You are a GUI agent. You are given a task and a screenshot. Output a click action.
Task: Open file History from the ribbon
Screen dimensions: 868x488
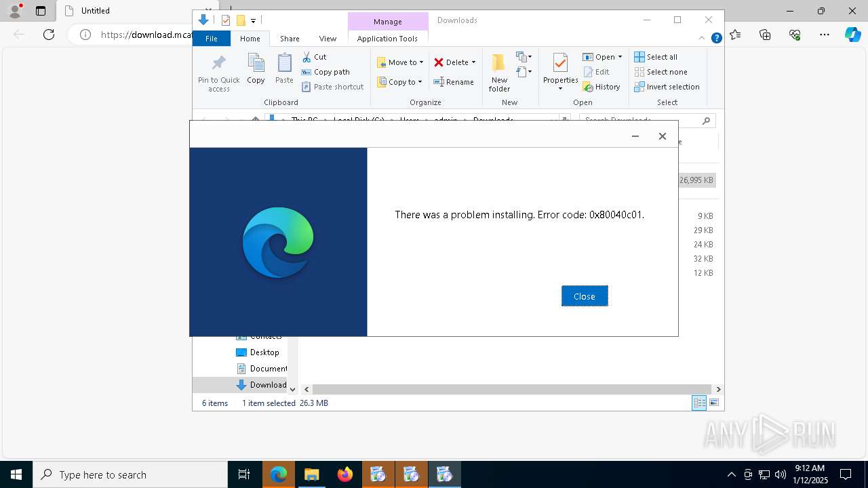click(x=601, y=87)
